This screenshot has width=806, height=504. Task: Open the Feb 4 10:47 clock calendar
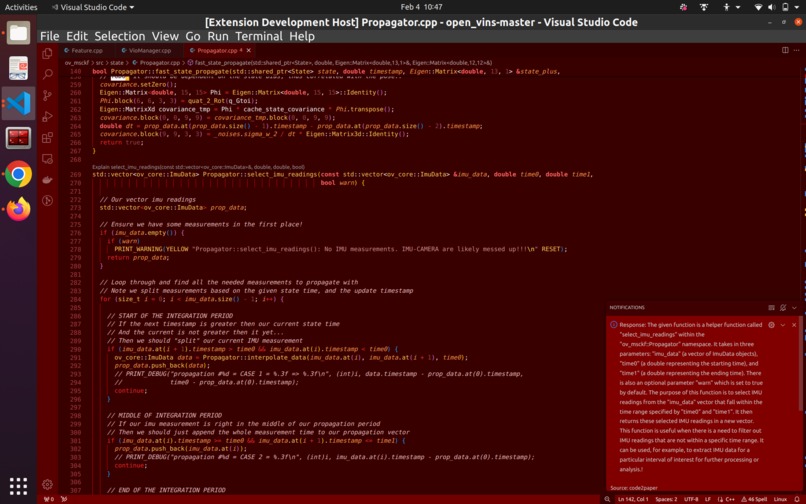tap(421, 7)
